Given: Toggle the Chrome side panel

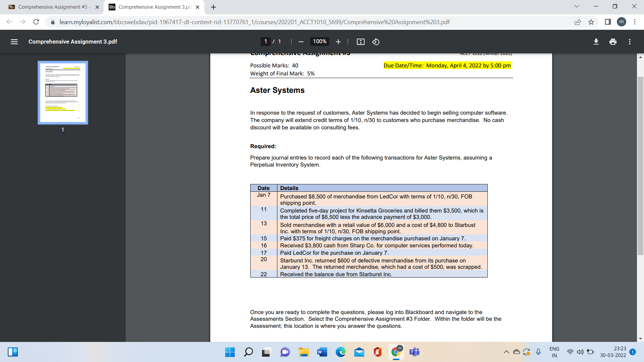Looking at the screenshot, I should coord(607,22).
